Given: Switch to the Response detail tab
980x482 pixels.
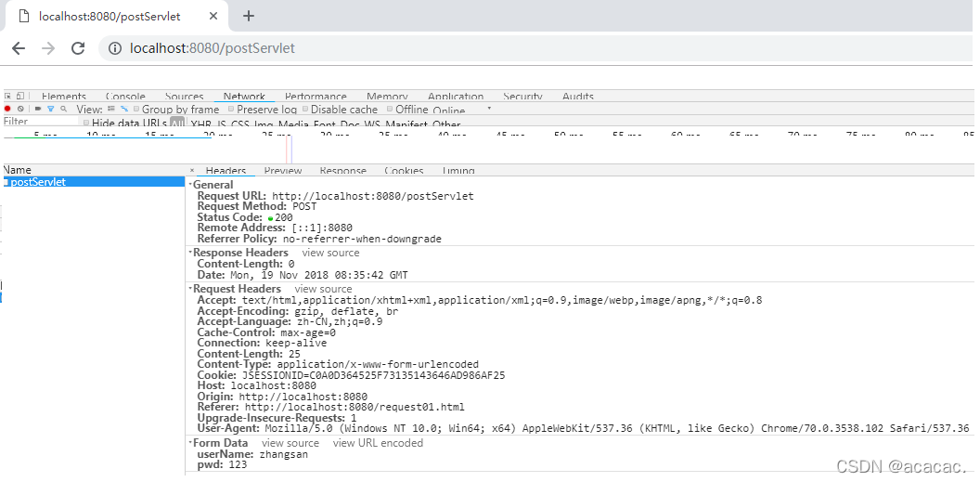Looking at the screenshot, I should [343, 171].
